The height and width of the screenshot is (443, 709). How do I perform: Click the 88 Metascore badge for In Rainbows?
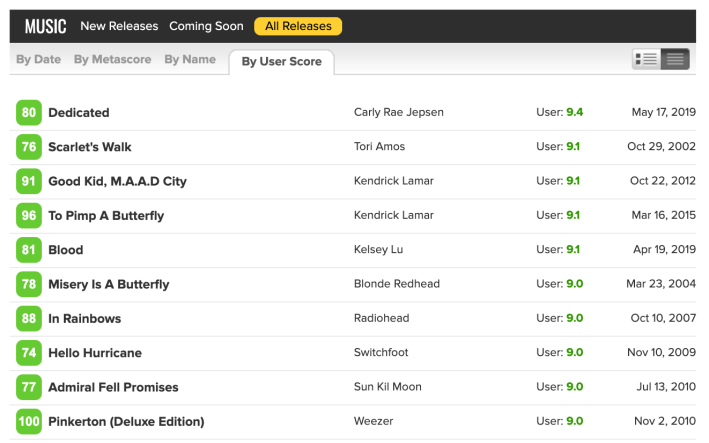[29, 318]
